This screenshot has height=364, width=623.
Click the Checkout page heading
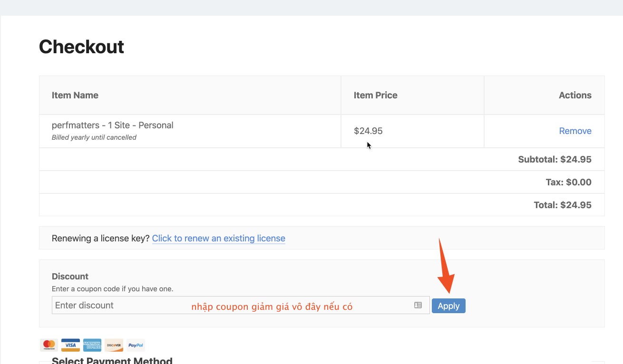pos(81,47)
